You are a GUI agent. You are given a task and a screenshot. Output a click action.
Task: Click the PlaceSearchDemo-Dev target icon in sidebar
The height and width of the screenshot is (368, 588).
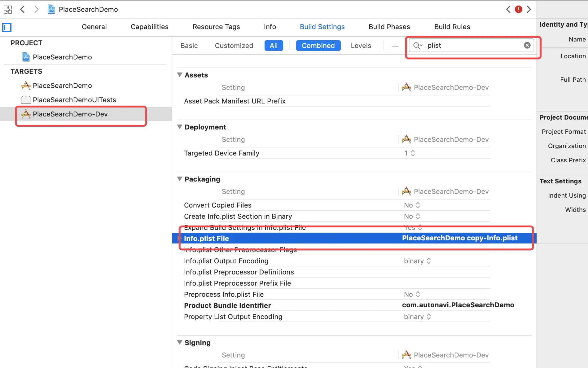(26, 114)
